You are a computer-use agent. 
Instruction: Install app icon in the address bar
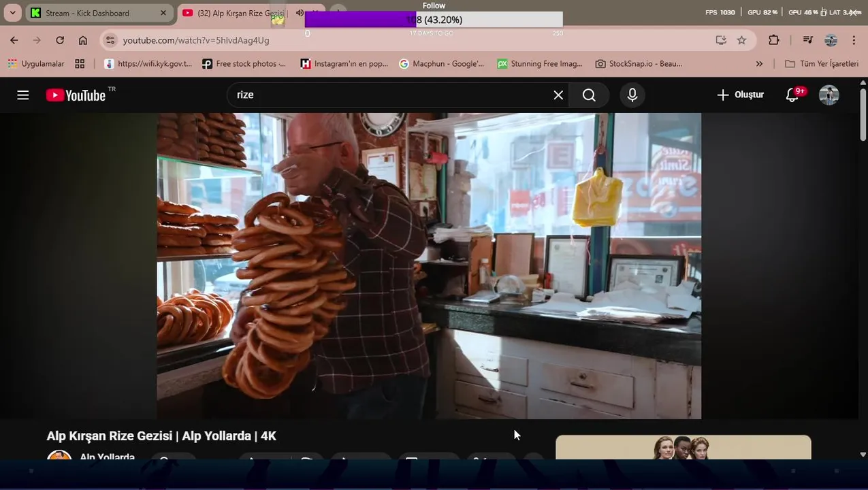(721, 40)
